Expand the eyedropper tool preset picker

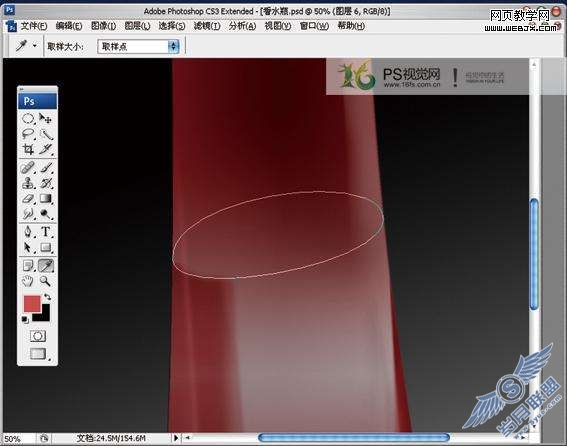tap(35, 46)
